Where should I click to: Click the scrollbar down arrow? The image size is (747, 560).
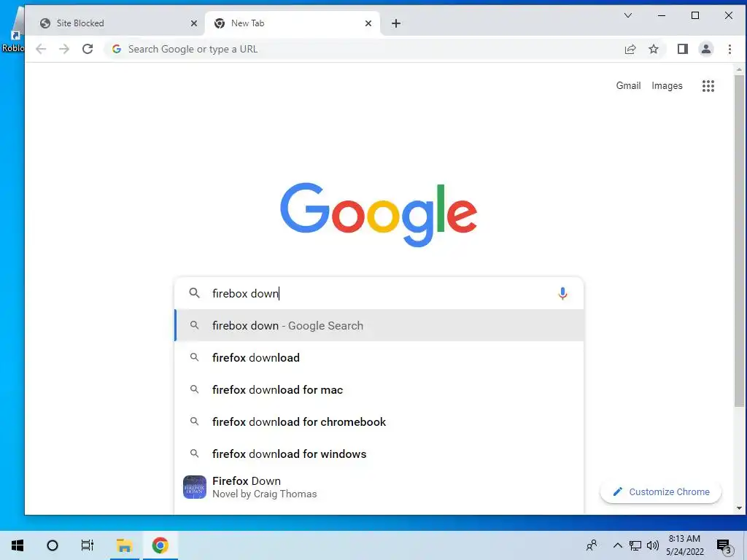pos(739,508)
